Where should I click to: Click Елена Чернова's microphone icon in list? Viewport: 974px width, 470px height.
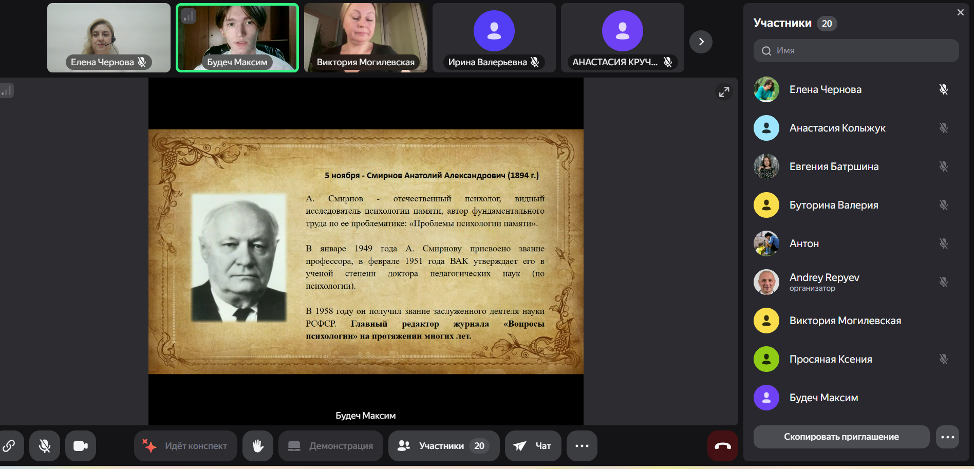(943, 89)
